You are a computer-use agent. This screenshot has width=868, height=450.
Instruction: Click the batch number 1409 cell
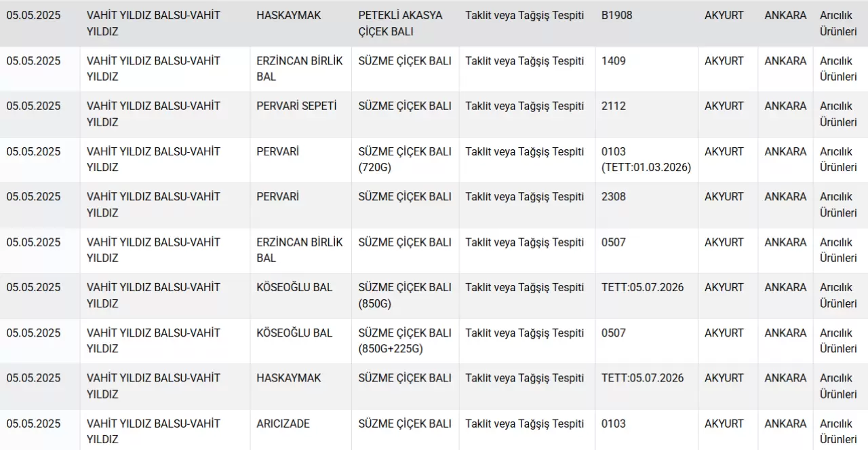click(x=614, y=60)
